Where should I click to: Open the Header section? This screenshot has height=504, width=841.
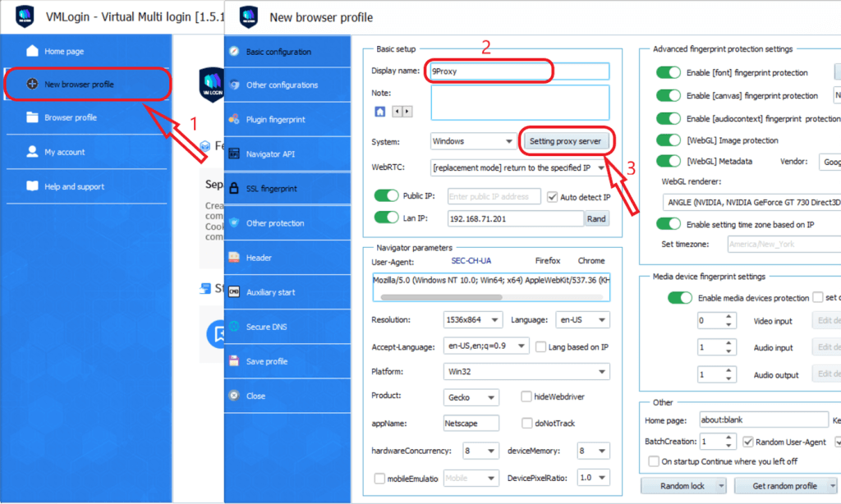point(287,258)
